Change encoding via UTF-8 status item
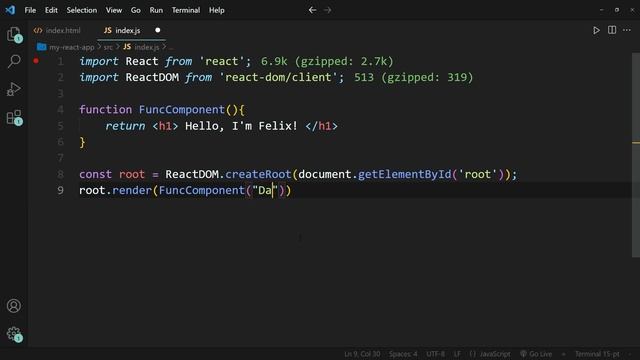Viewport: 640px width, 360px height. (x=436, y=354)
